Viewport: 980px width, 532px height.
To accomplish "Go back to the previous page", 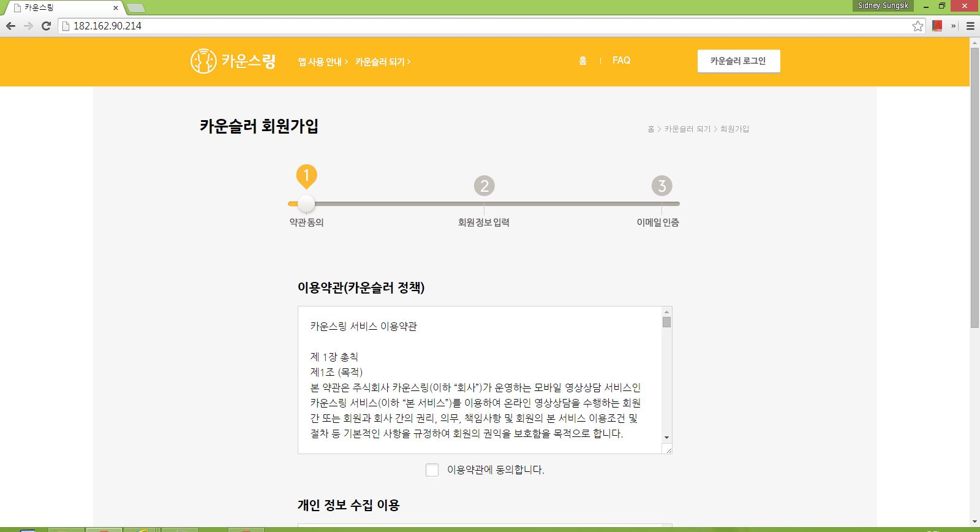I will (10, 26).
